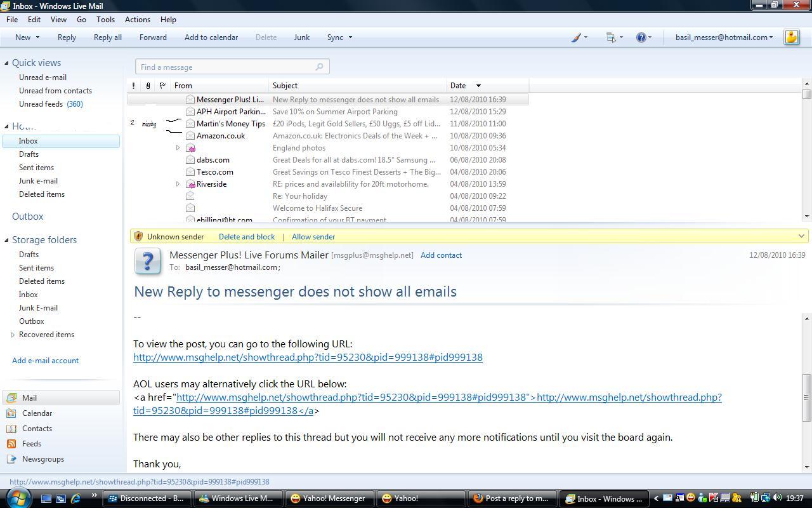
Task: Click Add contact next to sender address
Action: [441, 255]
